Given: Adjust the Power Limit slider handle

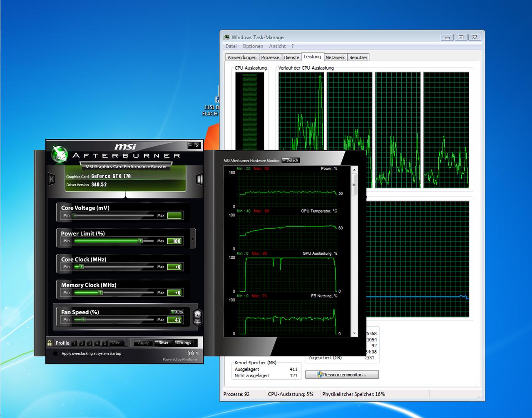Looking at the screenshot, I should click(x=140, y=241).
